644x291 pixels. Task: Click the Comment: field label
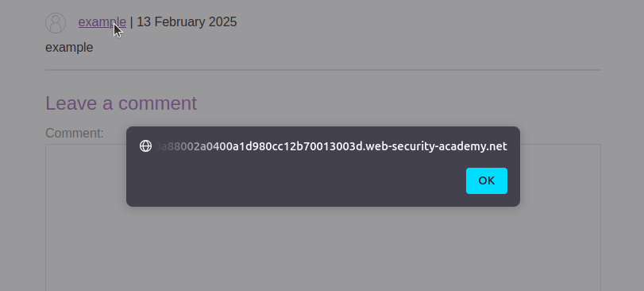75,133
